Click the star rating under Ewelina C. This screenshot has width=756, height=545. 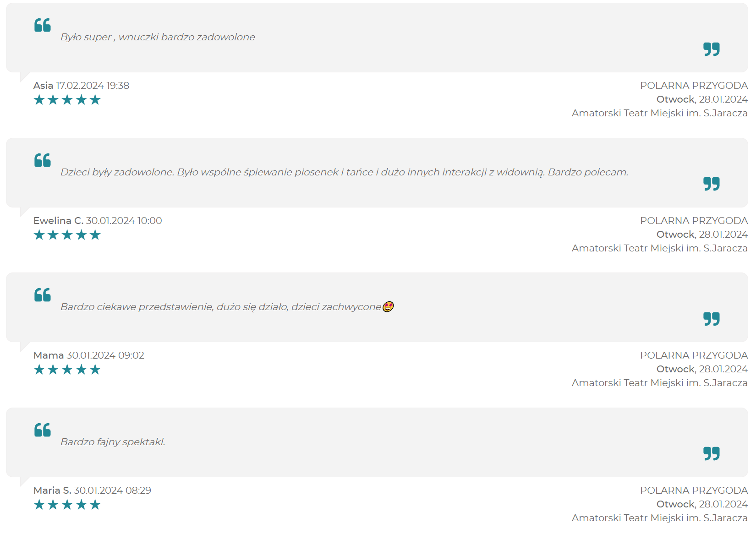tap(67, 235)
